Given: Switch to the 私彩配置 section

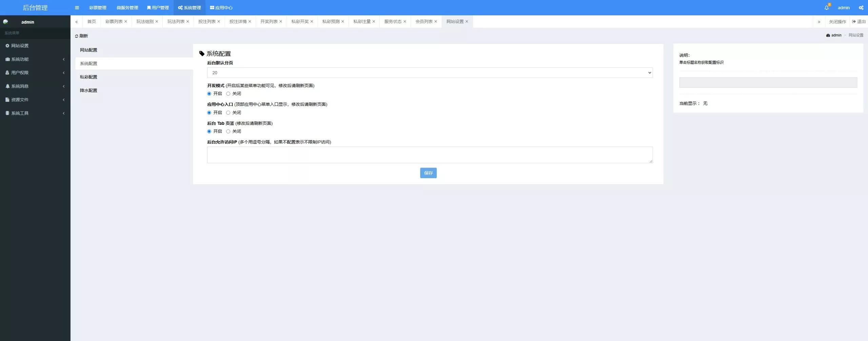Looking at the screenshot, I should 88,77.
